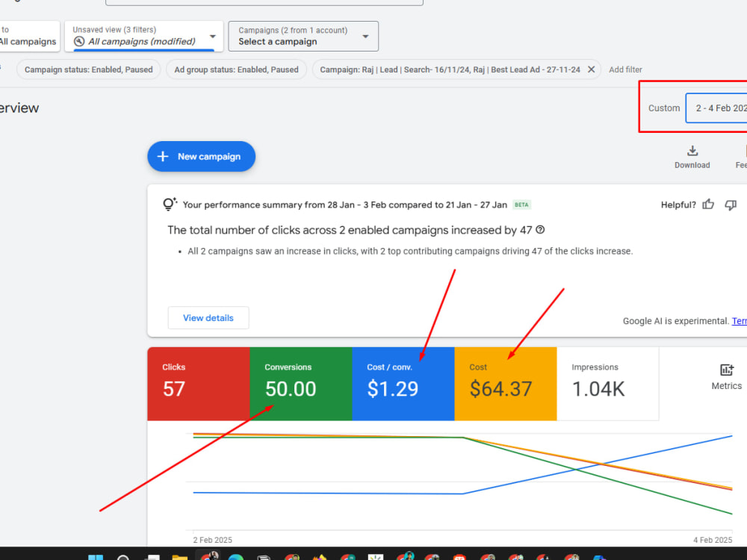Edit the Ad group status: Enabled, Paused filter
The width and height of the screenshot is (747, 560).
(x=236, y=69)
